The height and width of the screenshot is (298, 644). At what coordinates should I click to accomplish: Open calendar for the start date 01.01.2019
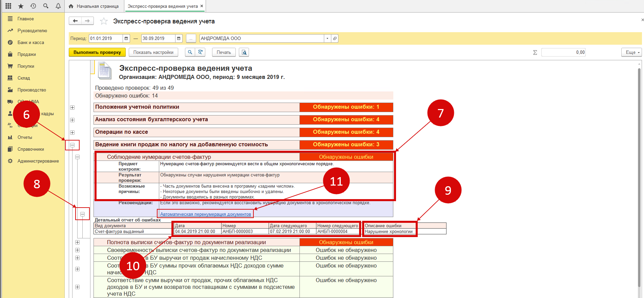tap(126, 38)
